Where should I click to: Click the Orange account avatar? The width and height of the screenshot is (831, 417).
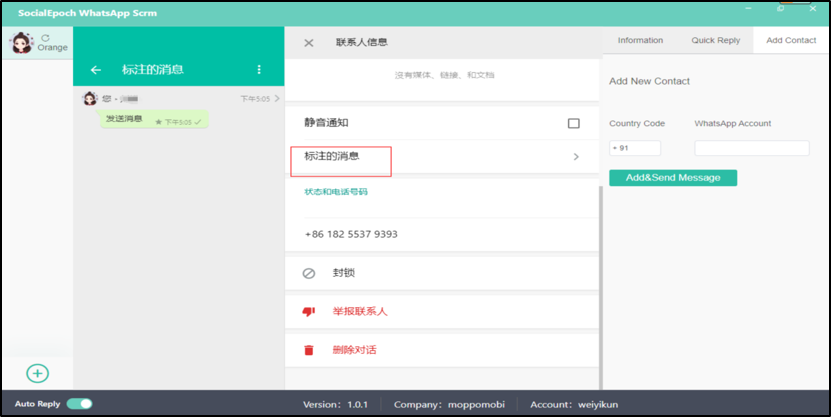(x=22, y=43)
